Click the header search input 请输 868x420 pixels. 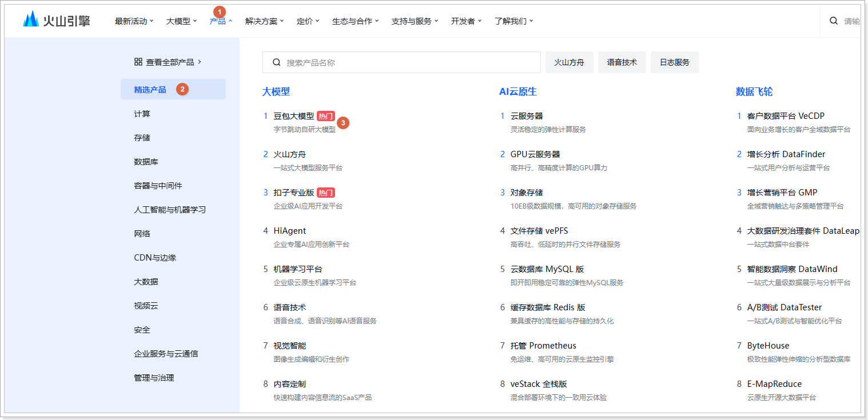coord(852,21)
